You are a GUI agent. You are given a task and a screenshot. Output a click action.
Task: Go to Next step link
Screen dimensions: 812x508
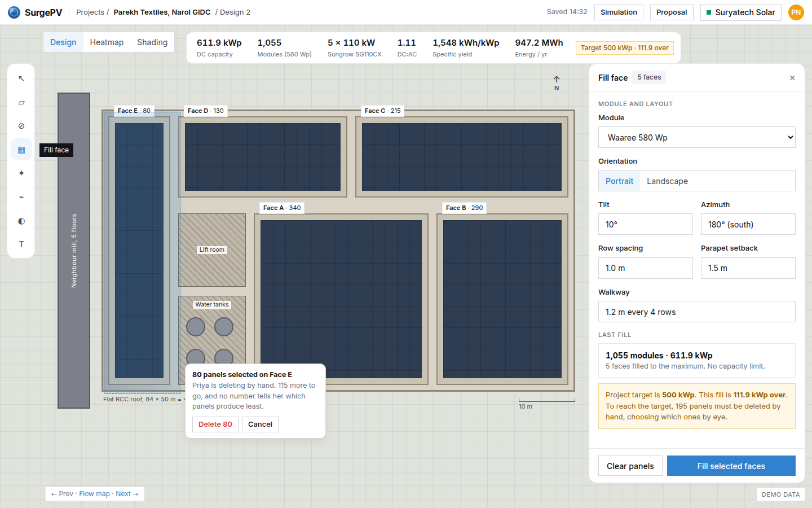pyautogui.click(x=127, y=494)
